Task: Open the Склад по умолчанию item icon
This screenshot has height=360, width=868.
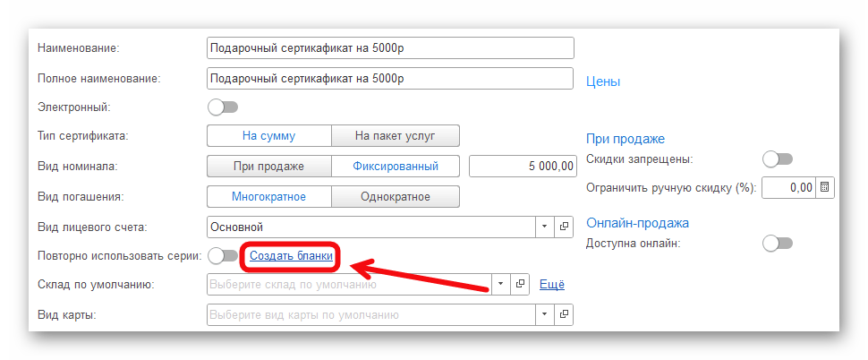Action: tap(521, 284)
